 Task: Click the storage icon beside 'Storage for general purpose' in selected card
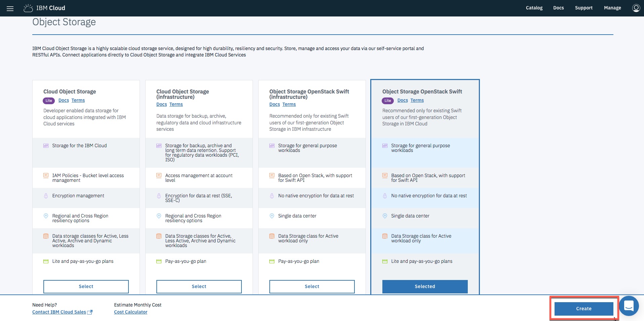click(385, 146)
